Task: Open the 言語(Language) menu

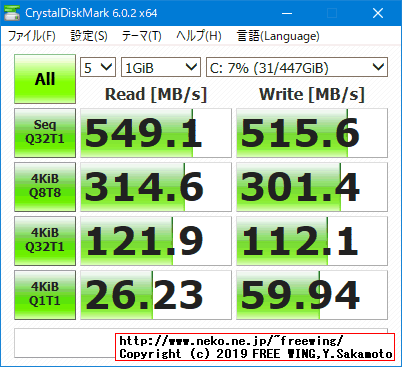Action: [278, 36]
